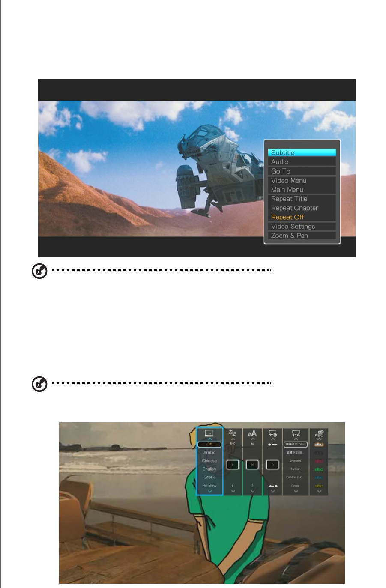This screenshot has height=588, width=386.
Task: Click up chevron in subtitle color column
Action: coord(319,439)
